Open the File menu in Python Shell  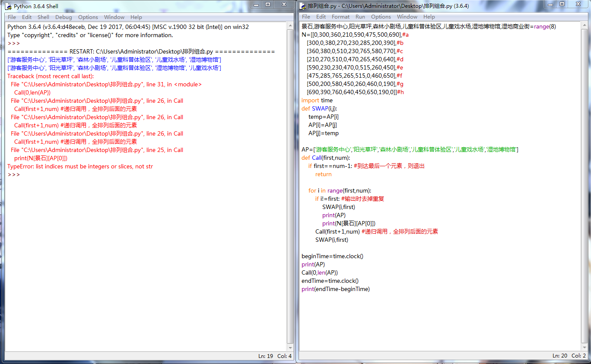click(12, 17)
